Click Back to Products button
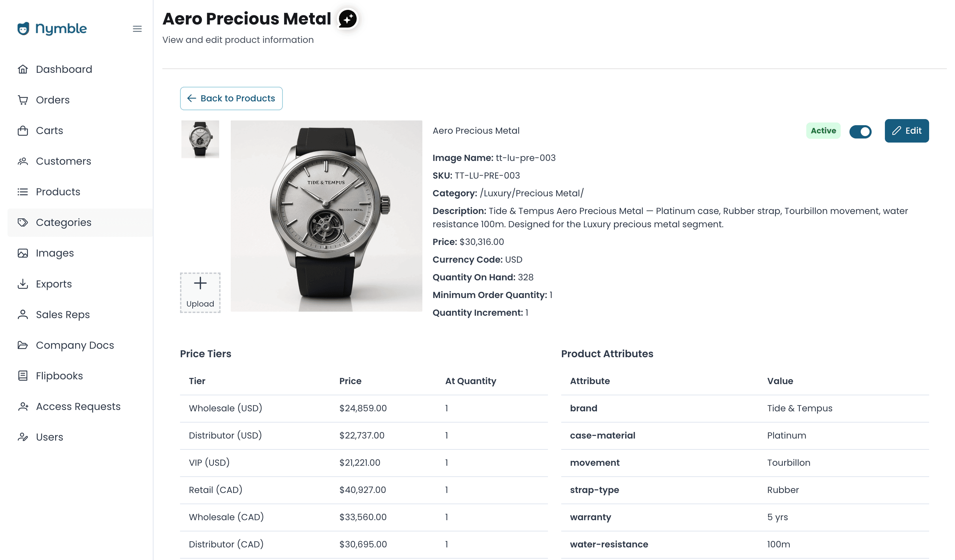The width and height of the screenshot is (955, 560). coord(231,99)
